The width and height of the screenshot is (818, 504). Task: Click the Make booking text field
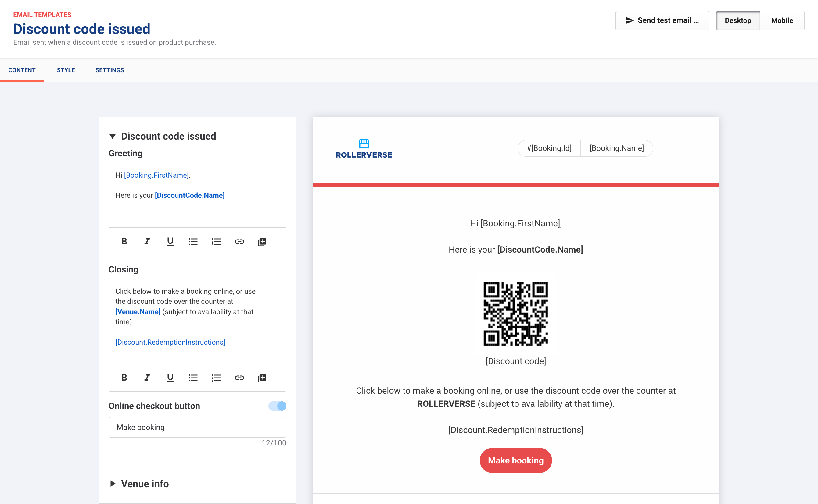pos(197,427)
